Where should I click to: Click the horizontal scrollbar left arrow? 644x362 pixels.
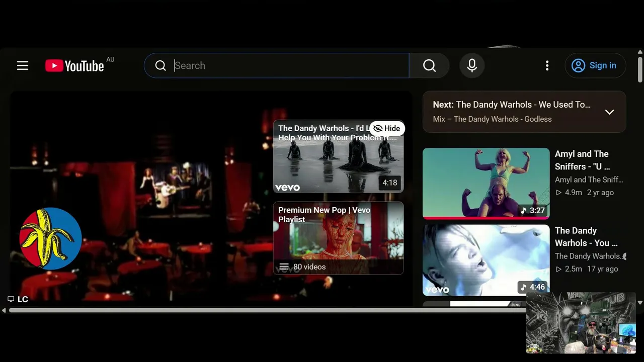4,311
